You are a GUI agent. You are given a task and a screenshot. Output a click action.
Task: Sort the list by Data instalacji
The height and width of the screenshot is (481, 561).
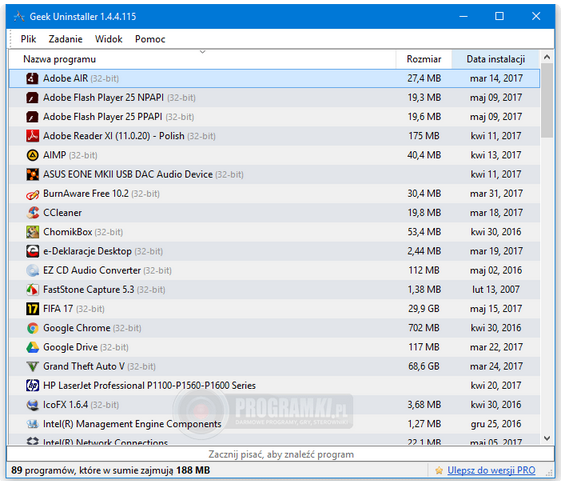pos(496,59)
